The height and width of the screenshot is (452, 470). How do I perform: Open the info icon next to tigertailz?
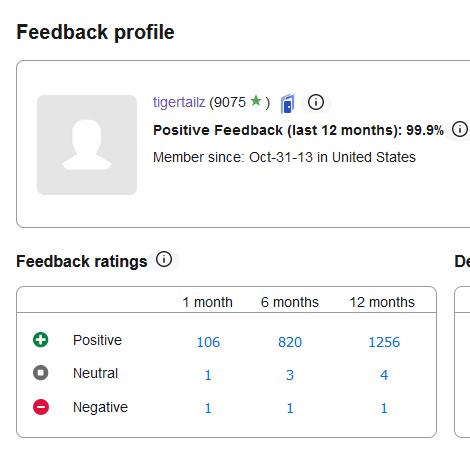[x=316, y=102]
